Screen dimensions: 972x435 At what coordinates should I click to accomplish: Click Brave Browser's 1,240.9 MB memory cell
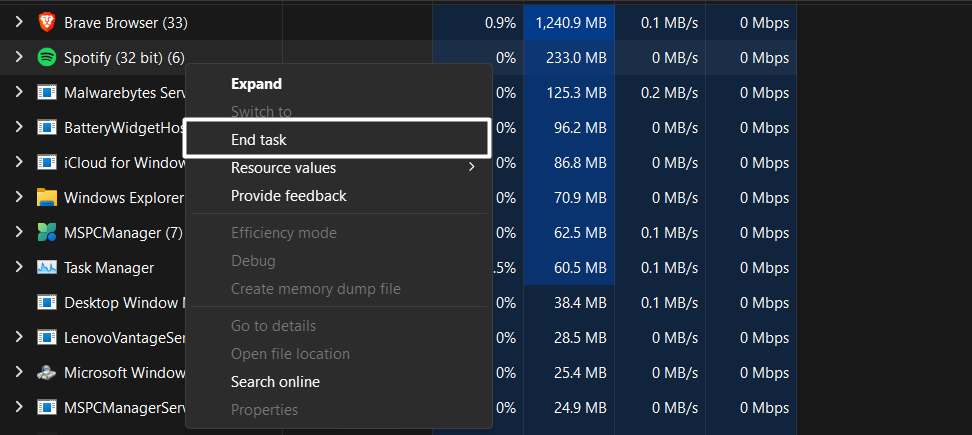570,22
